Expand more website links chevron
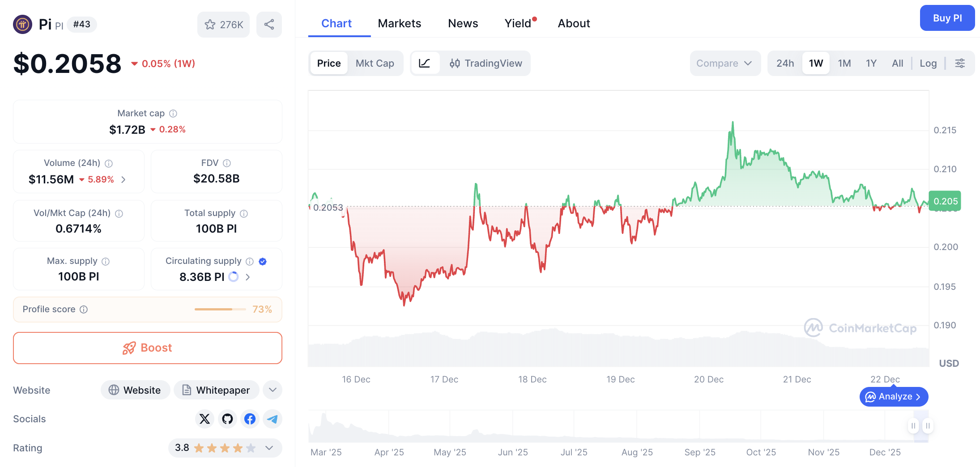980x467 pixels. pyautogui.click(x=273, y=390)
